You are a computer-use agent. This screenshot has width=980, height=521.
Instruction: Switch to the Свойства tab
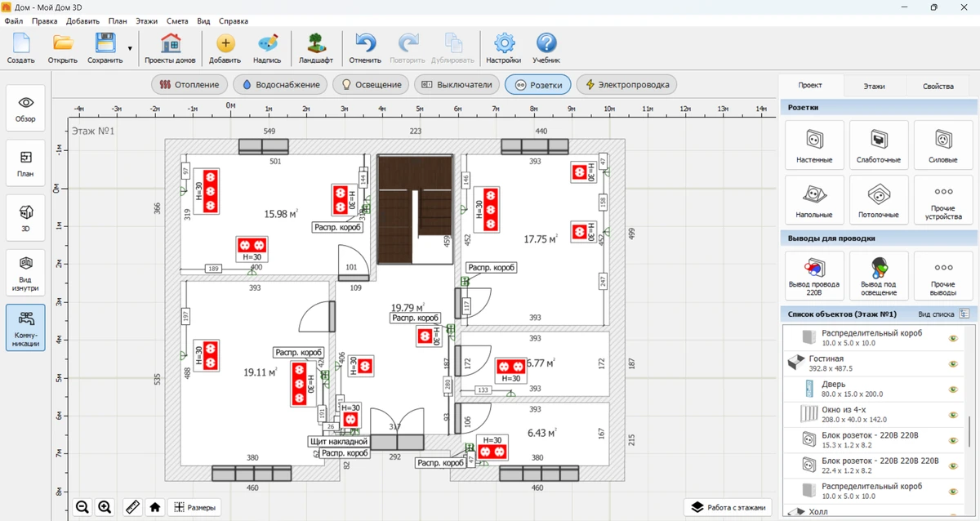[938, 86]
